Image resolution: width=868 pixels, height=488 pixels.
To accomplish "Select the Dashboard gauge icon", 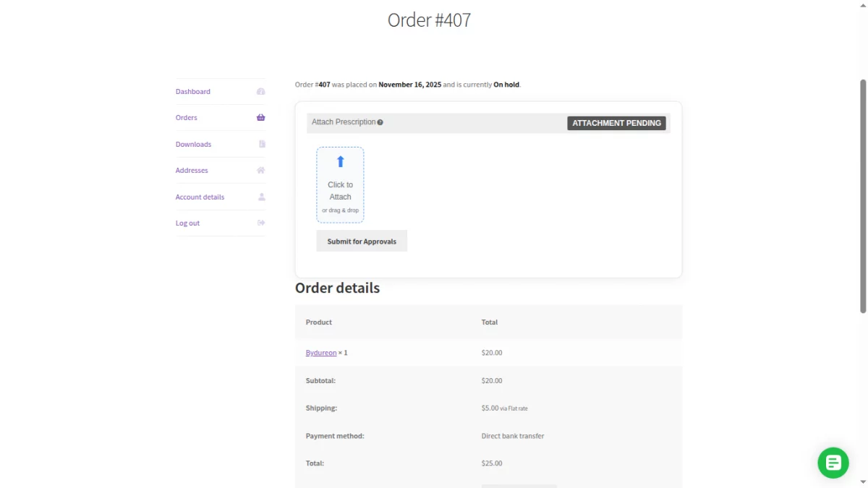I will tap(260, 91).
